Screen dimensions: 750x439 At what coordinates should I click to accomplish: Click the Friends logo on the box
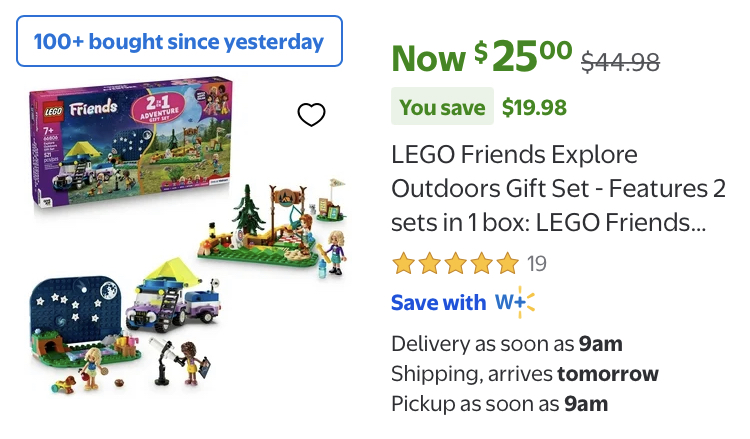pos(92,104)
